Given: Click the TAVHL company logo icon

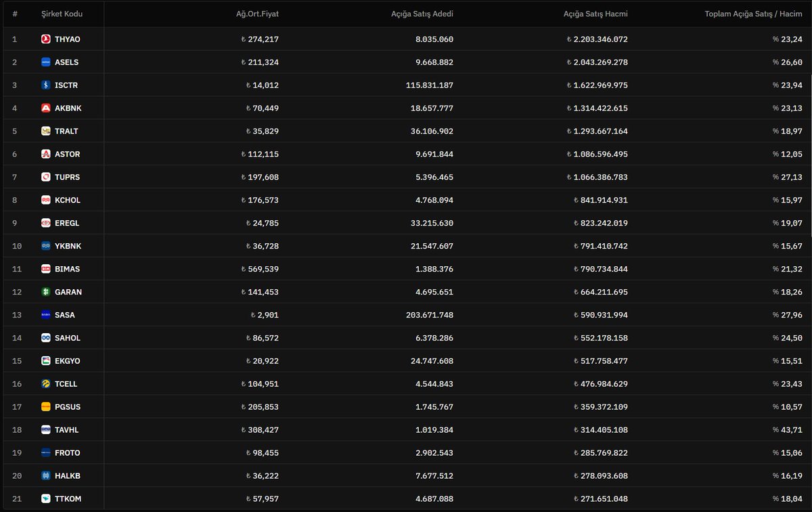Looking at the screenshot, I should point(46,430).
